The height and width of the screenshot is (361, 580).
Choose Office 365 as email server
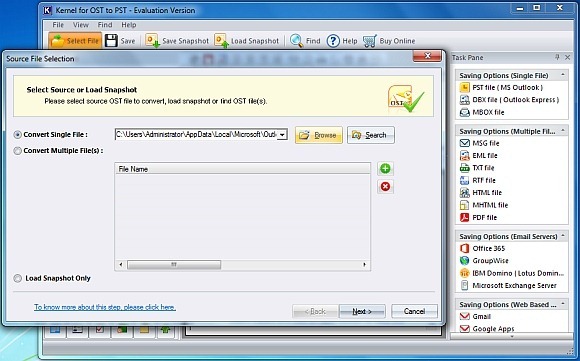click(482, 249)
